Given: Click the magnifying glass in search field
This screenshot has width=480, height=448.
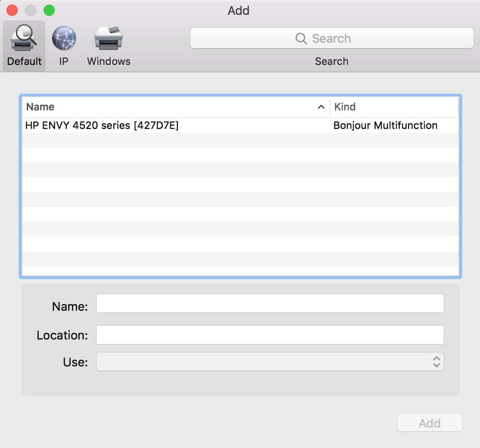Looking at the screenshot, I should click(301, 38).
